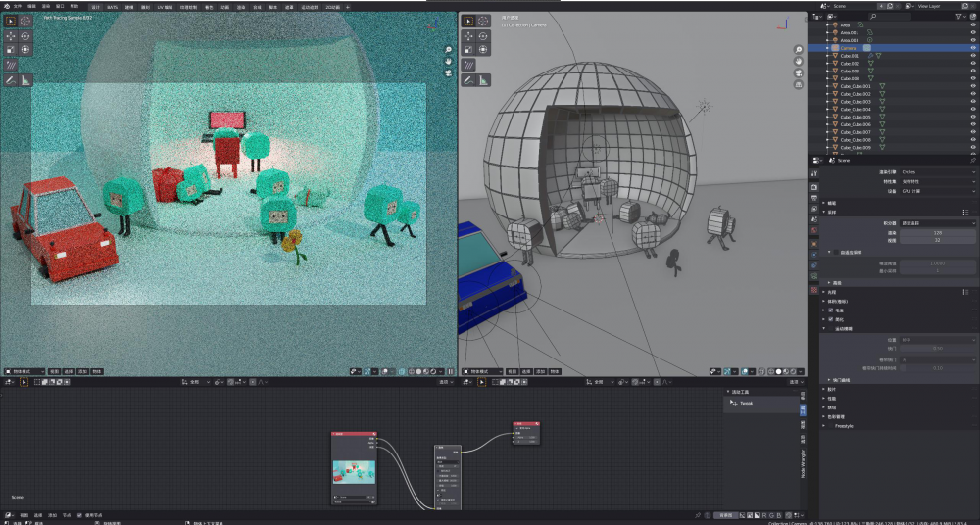Open object mode dropdown in right viewport
The image size is (980, 525).
pyautogui.click(x=482, y=371)
